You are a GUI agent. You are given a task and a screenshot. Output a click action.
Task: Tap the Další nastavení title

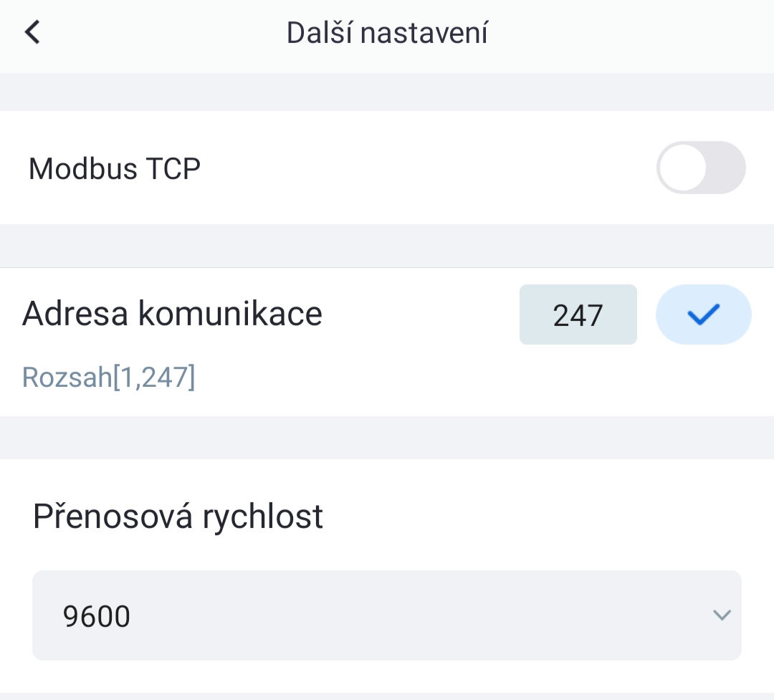tap(387, 34)
